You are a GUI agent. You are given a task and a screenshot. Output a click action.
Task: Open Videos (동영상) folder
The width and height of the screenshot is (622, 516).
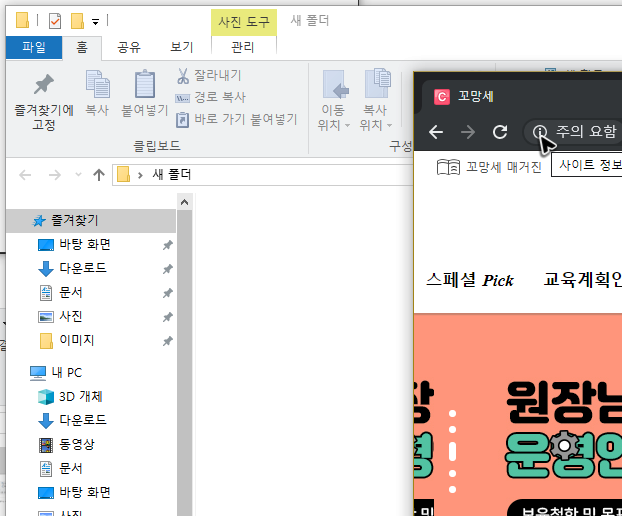point(66,445)
